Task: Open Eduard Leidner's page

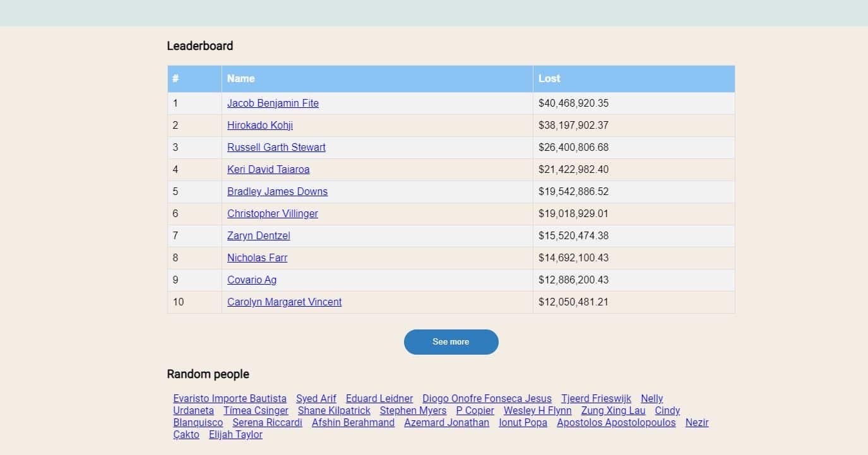Action: click(x=379, y=398)
